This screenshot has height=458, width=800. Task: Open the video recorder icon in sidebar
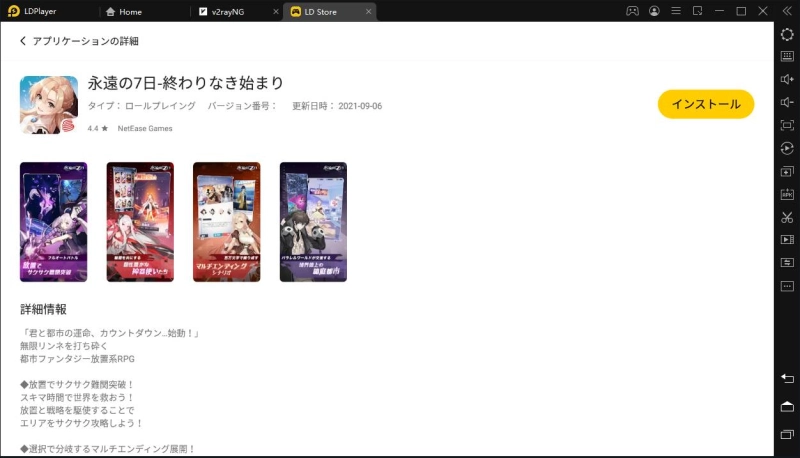787,240
